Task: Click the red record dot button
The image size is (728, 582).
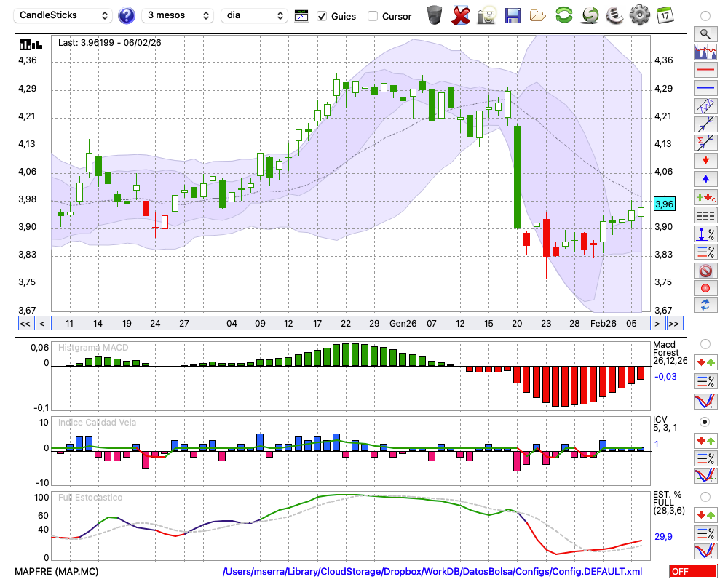Action: (x=705, y=288)
